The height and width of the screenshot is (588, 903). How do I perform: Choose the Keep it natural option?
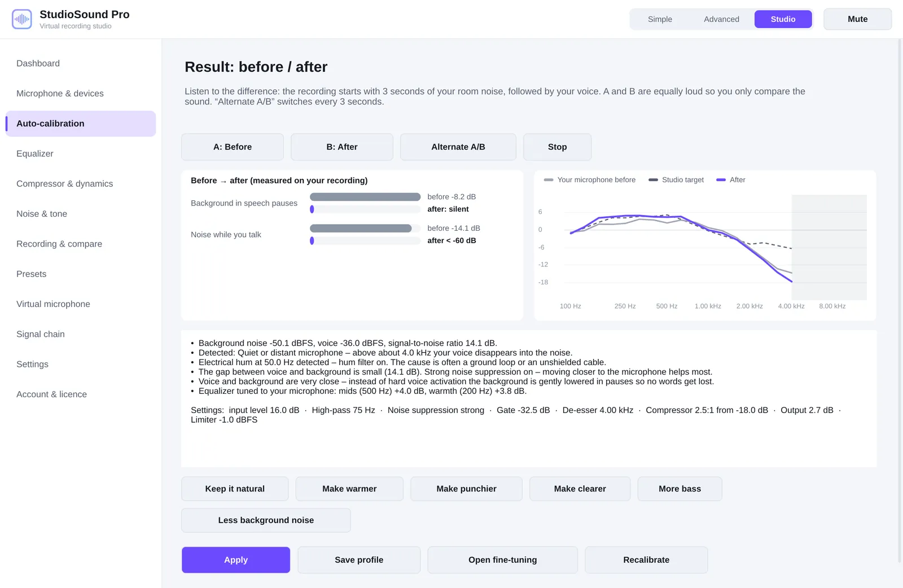coord(235,489)
